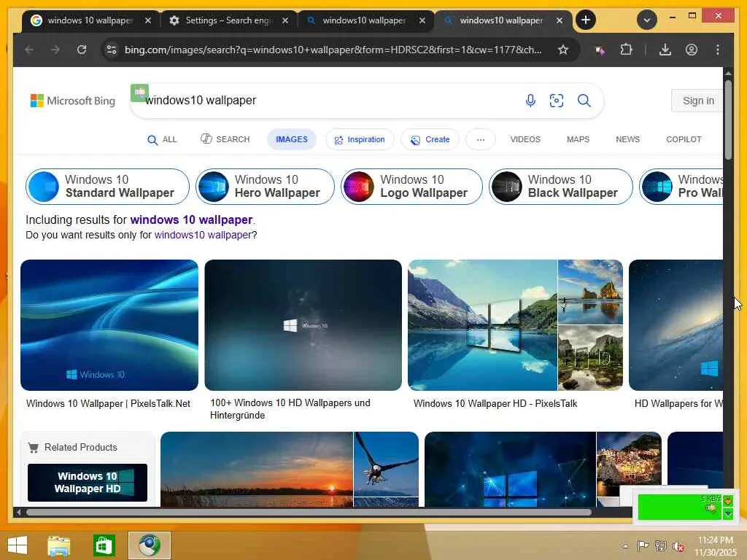The width and height of the screenshot is (747, 560).
Task: Click the colorful extension icon beside the star
Action: (600, 50)
